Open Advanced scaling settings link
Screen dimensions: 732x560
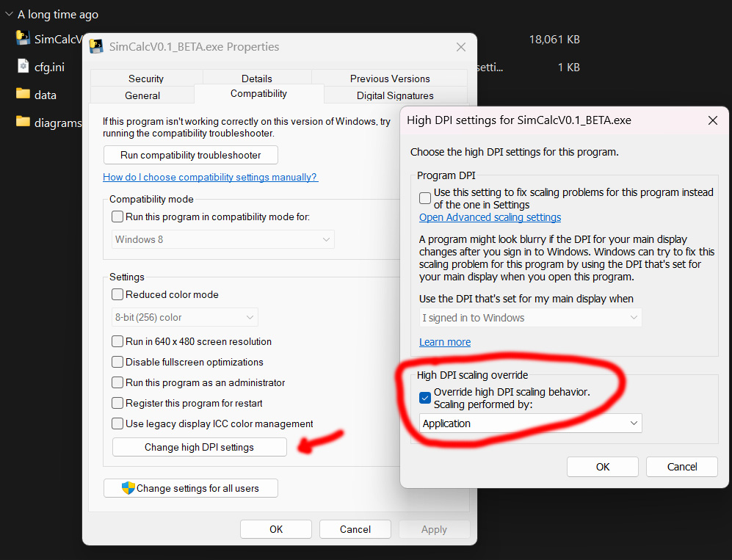point(490,217)
